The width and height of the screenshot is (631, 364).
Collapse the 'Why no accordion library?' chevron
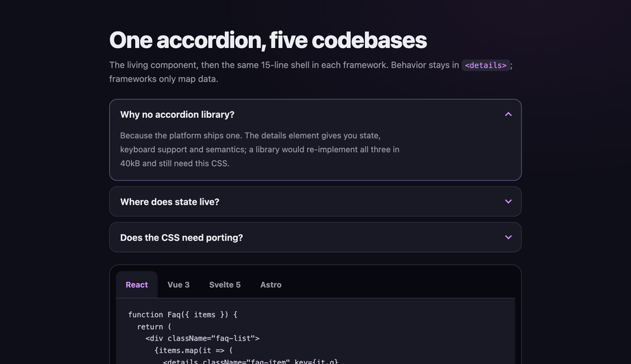[x=508, y=114]
